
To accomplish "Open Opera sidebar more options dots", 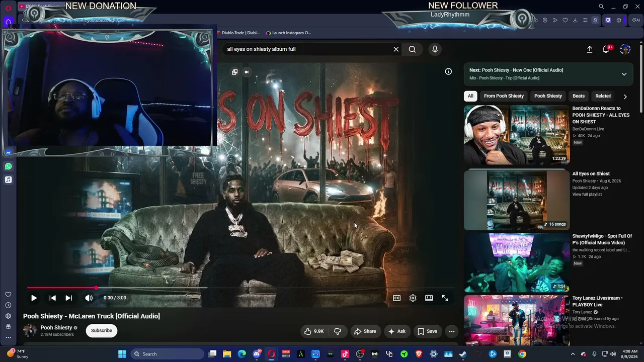I will coord(8,337).
